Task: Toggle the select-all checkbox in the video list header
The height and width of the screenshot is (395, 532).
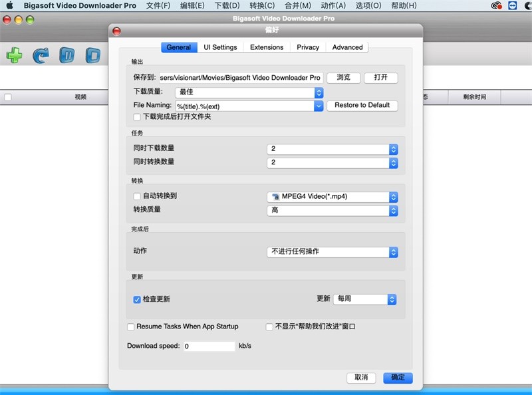Action: [8, 97]
